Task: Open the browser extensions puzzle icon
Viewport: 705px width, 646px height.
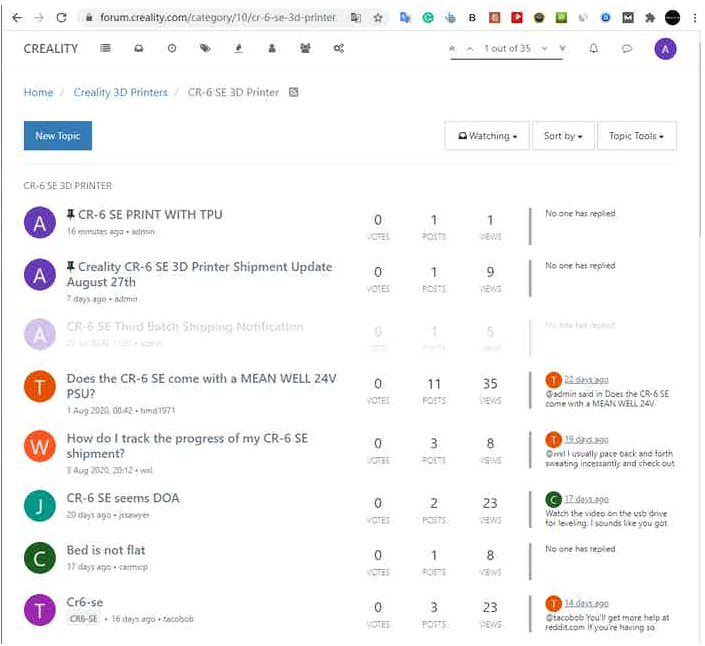Action: [650, 18]
